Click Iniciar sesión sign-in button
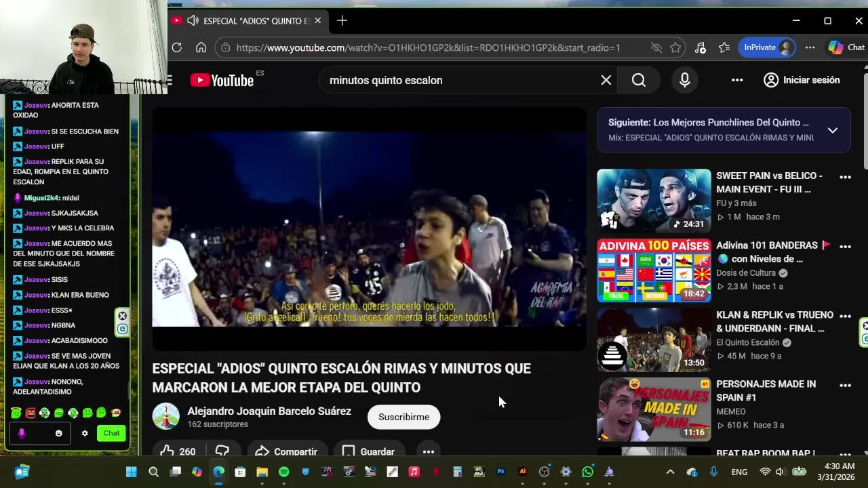The height and width of the screenshot is (488, 868). [x=802, y=80]
